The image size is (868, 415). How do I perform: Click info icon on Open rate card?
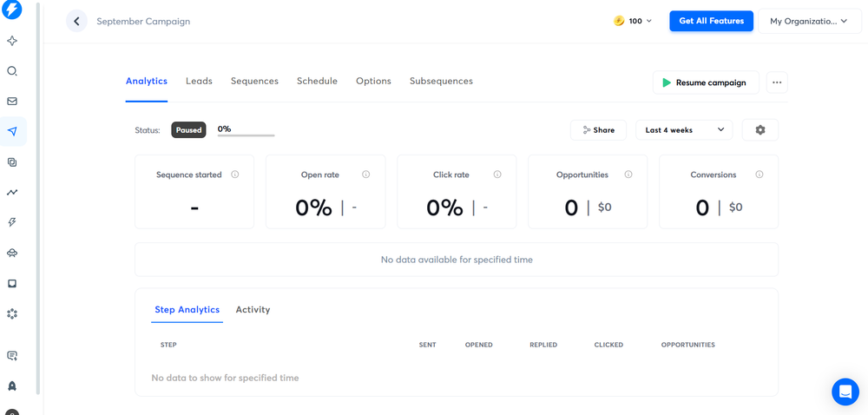click(365, 175)
